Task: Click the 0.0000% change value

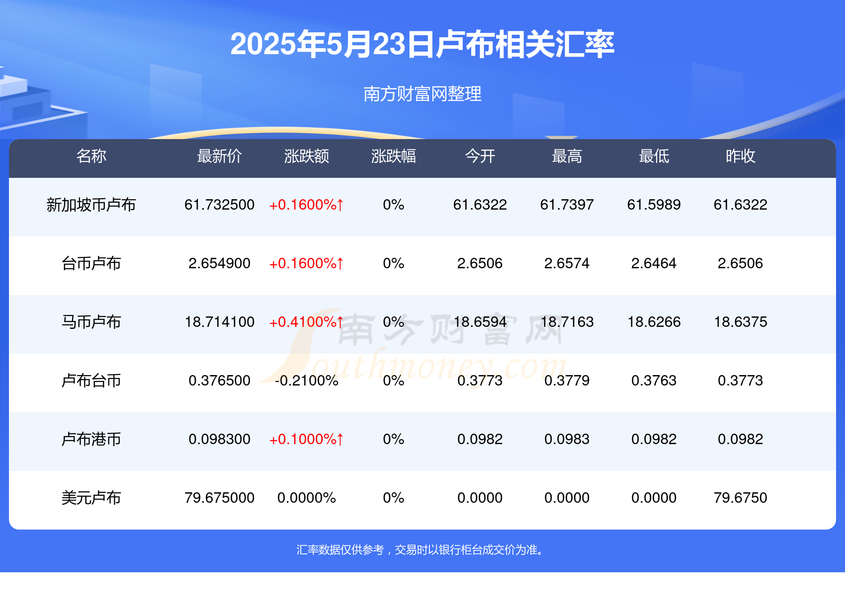Action: click(307, 498)
